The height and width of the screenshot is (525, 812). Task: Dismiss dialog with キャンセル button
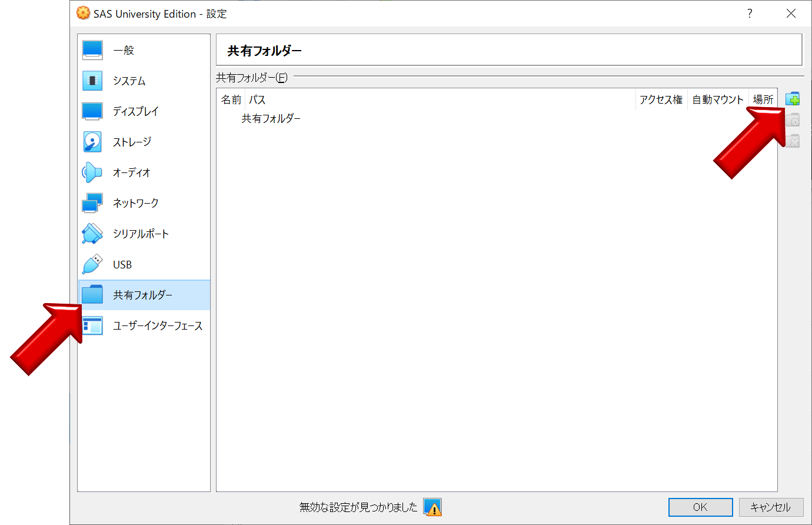pos(771,507)
